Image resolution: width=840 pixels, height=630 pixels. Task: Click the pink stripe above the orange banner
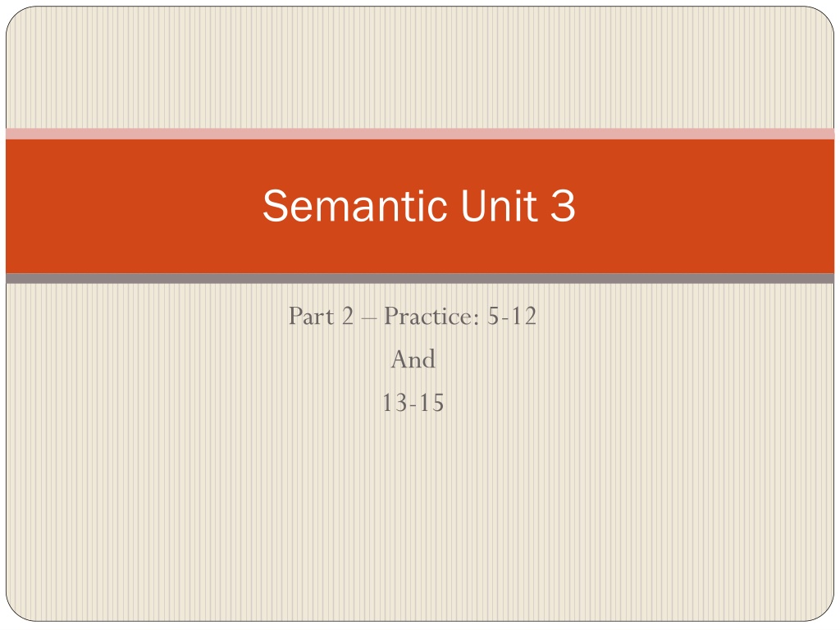click(420, 134)
